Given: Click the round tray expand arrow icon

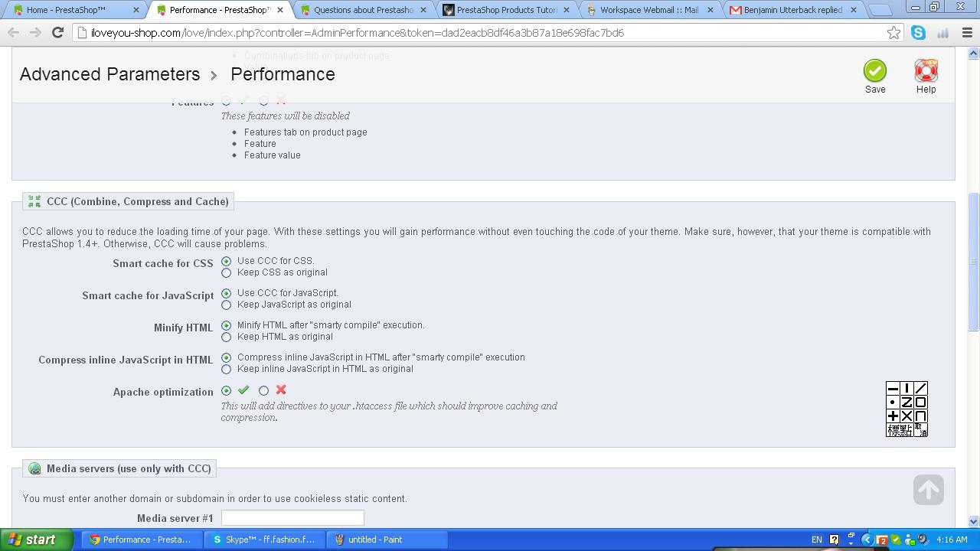Looking at the screenshot, I should point(867,540).
